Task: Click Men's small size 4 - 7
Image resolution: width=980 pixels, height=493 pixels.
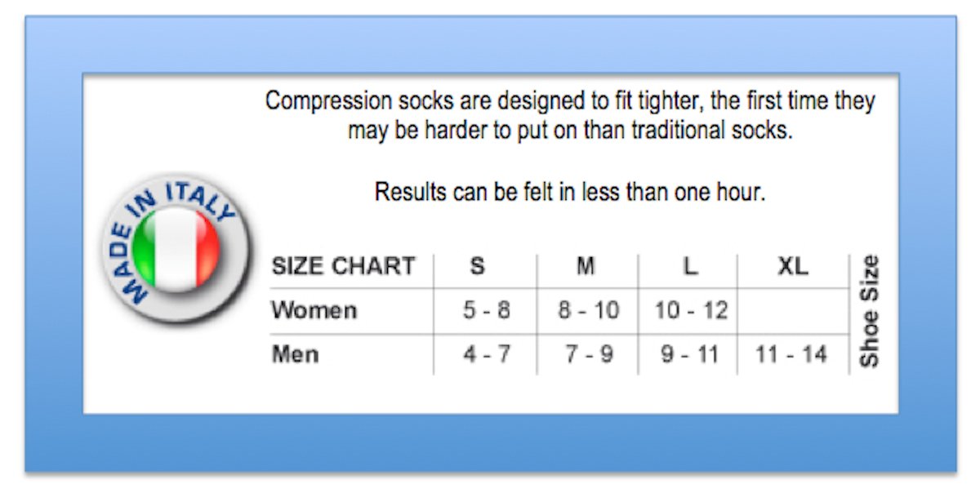Action: pos(486,354)
